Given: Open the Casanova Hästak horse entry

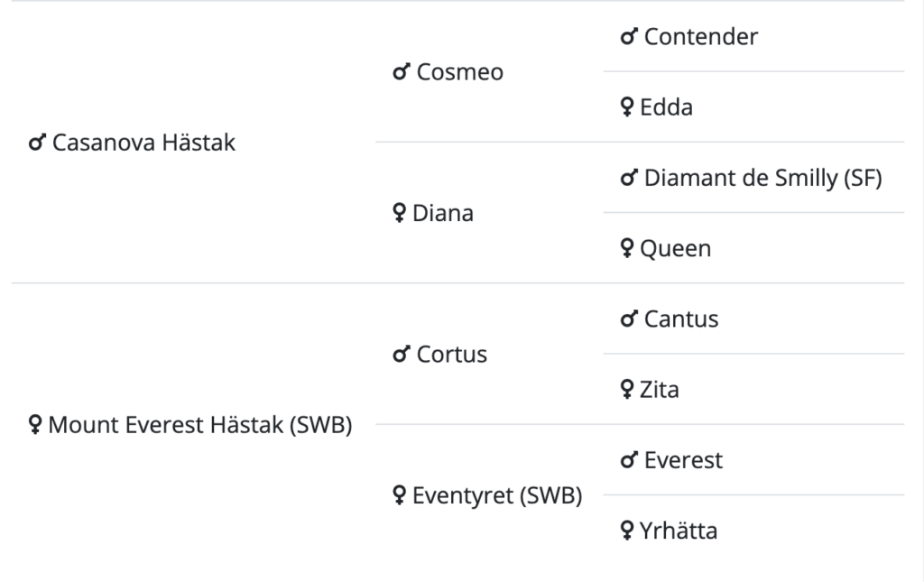Looking at the screenshot, I should pyautogui.click(x=143, y=142).
